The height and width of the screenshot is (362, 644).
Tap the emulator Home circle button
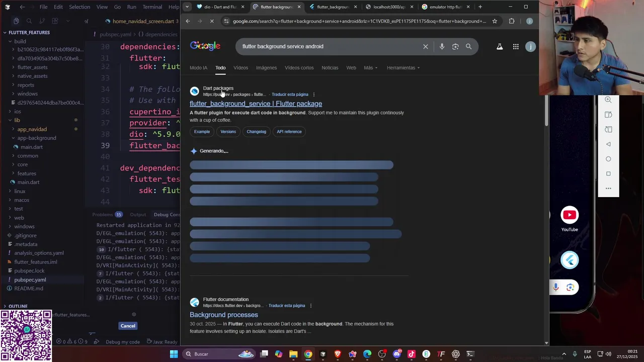[x=608, y=159]
